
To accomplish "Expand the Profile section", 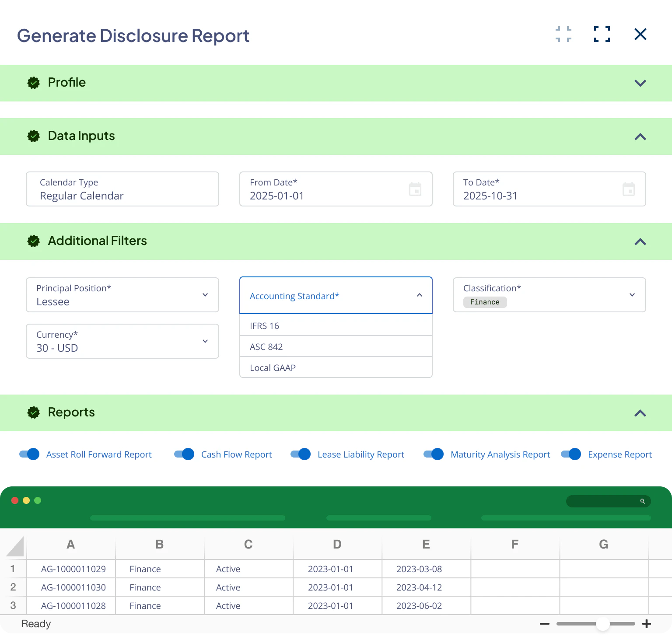I will (640, 83).
